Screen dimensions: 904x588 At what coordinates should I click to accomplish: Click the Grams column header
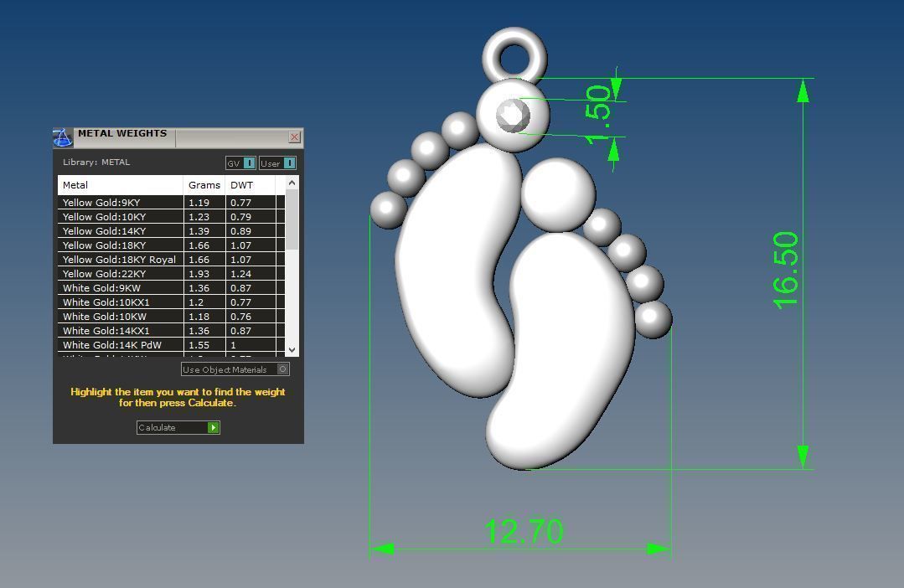204,185
